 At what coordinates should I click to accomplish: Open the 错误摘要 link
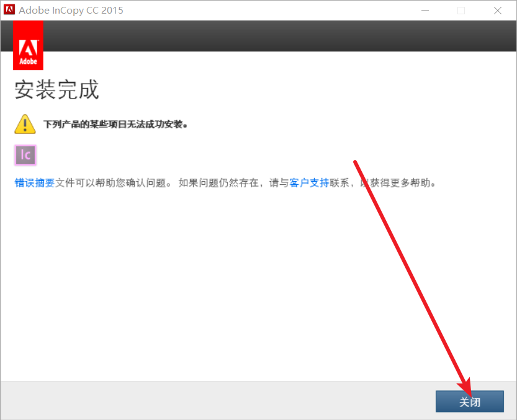tap(35, 182)
